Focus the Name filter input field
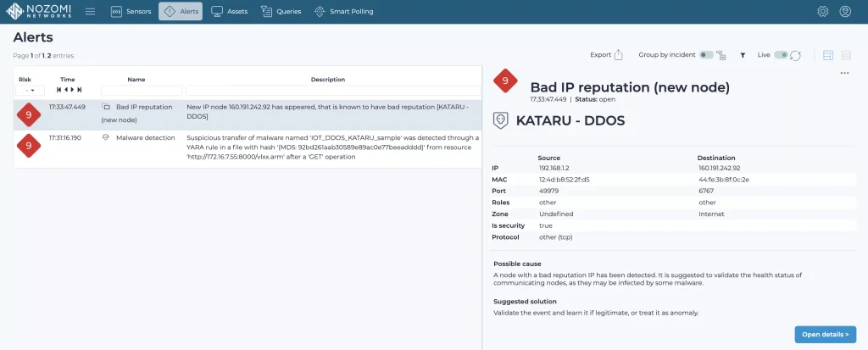The image size is (868, 350). 142,91
